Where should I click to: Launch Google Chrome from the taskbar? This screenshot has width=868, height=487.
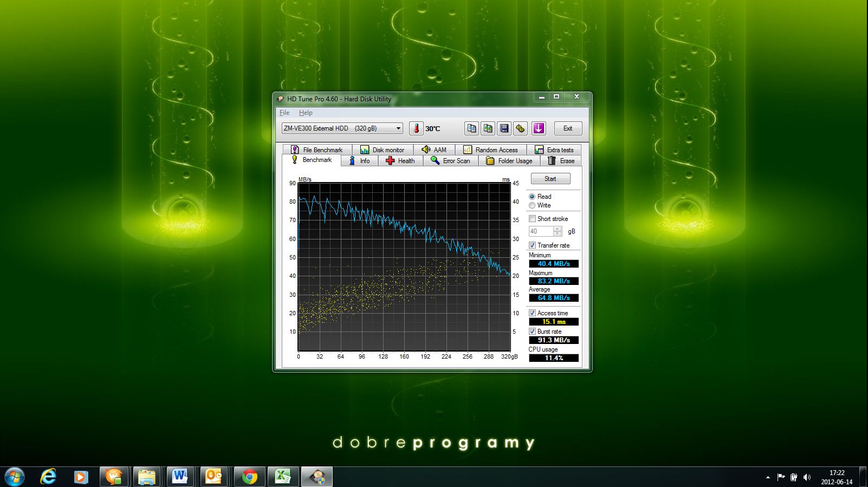(250, 477)
